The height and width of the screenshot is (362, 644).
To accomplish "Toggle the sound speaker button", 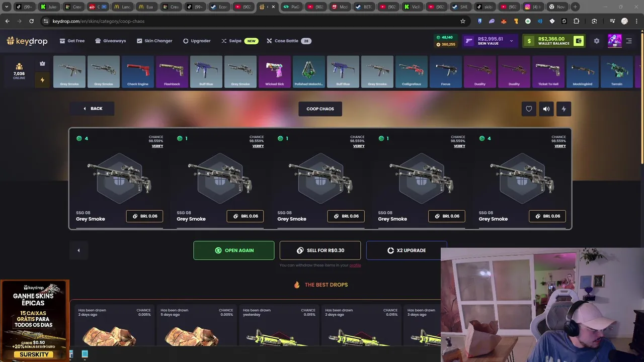I will click(546, 109).
